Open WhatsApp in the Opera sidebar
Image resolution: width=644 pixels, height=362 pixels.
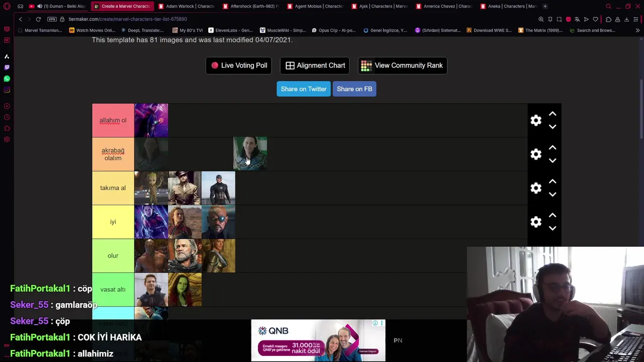click(7, 78)
